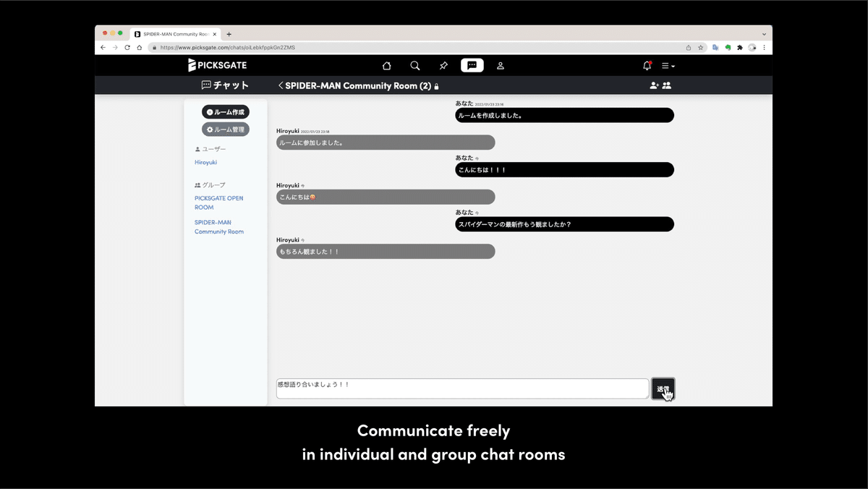Image resolution: width=868 pixels, height=489 pixels.
Task: Click the room title SPIDER-MAN Community Room (2)
Action: 358,85
